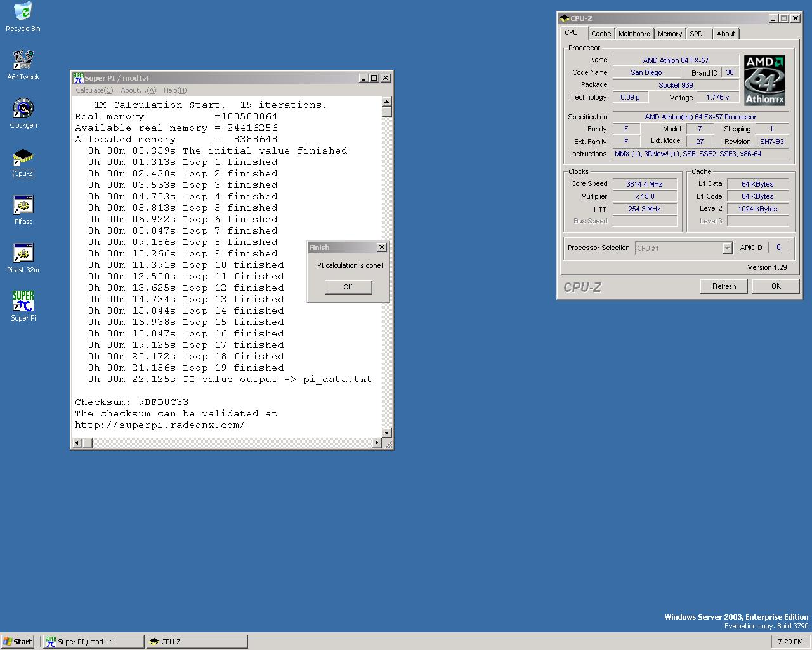Click the Name field AMD Athlon 64 FX-57
The height and width of the screenshot is (650, 812).
click(x=676, y=60)
